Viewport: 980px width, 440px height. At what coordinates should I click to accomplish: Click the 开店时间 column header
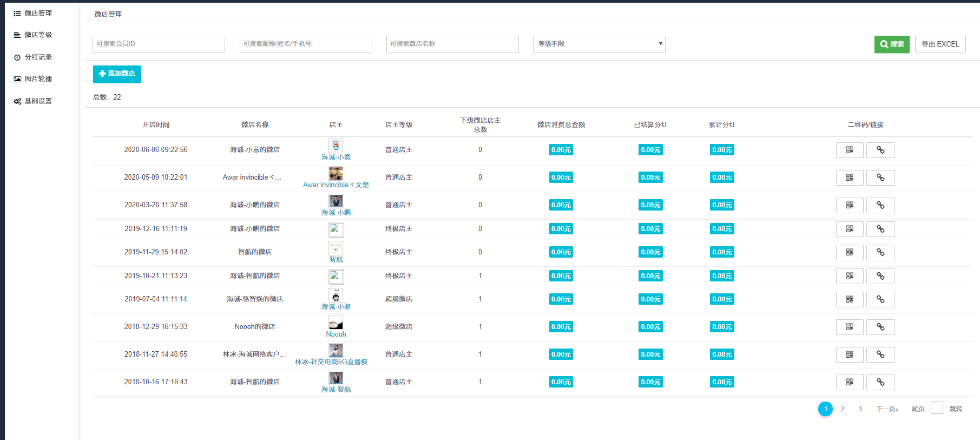point(156,125)
